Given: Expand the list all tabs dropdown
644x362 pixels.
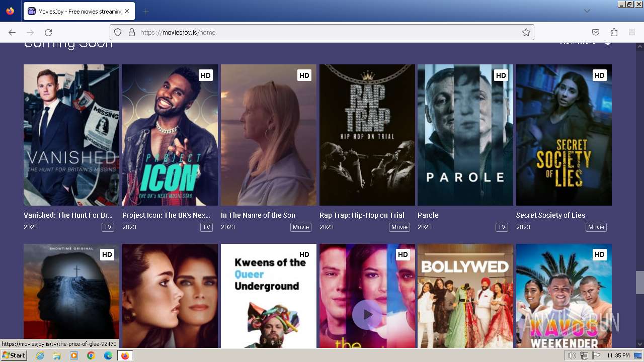Looking at the screenshot, I should (x=587, y=11).
